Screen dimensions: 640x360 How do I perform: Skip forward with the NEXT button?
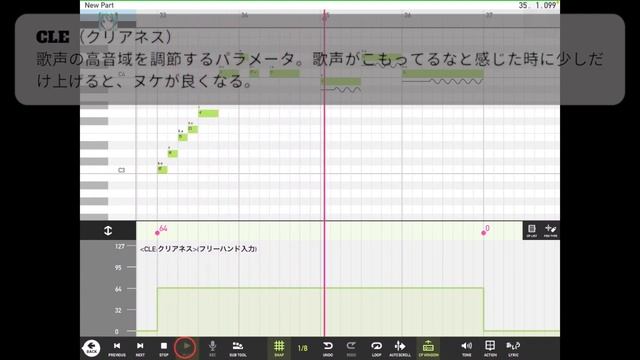pos(140,349)
